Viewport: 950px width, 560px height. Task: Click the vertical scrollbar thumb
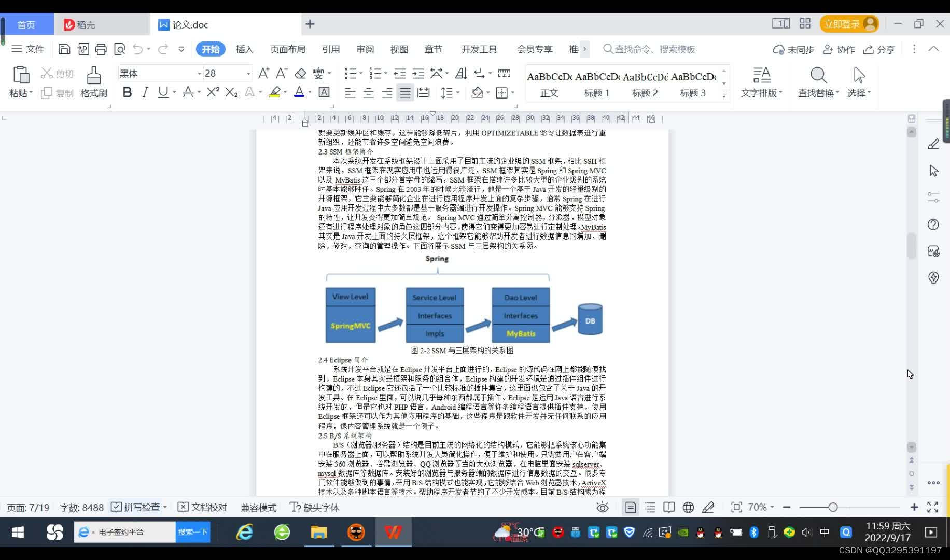pyautogui.click(x=912, y=246)
